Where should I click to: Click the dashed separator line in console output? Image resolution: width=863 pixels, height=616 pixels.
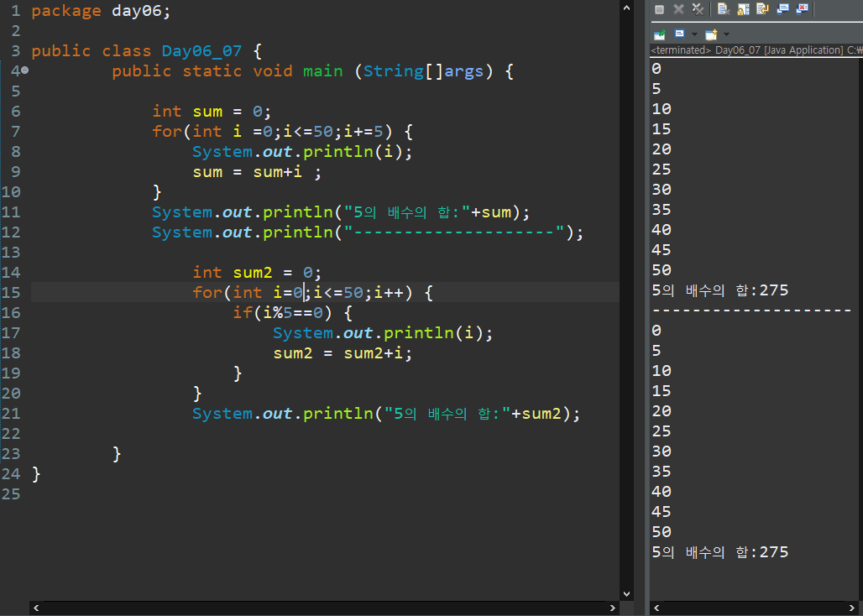click(x=752, y=311)
